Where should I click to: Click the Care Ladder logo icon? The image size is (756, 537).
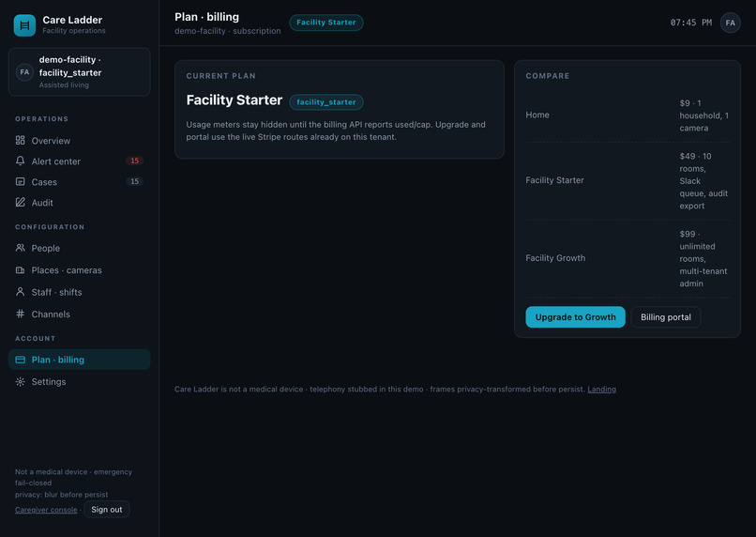point(24,25)
